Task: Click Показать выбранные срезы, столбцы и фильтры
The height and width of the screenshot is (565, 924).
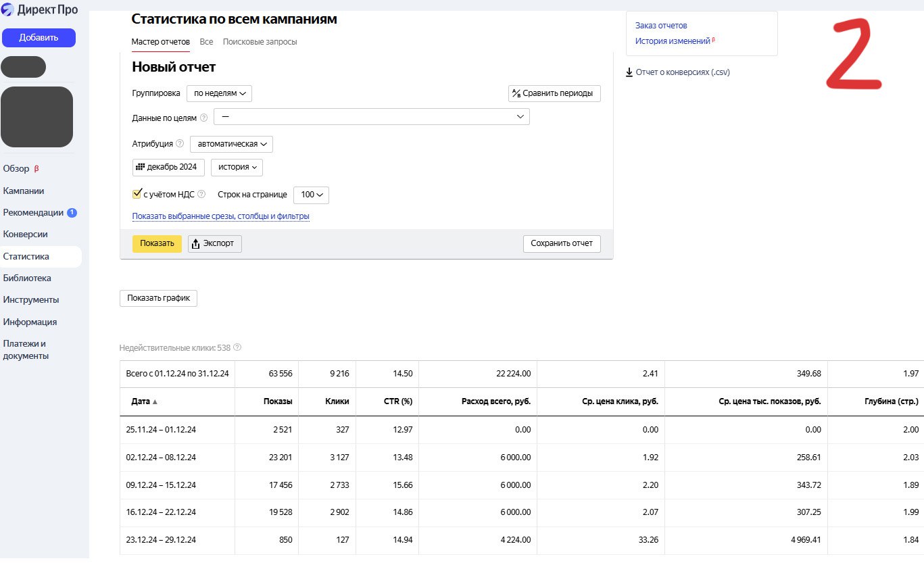Action: pos(221,216)
